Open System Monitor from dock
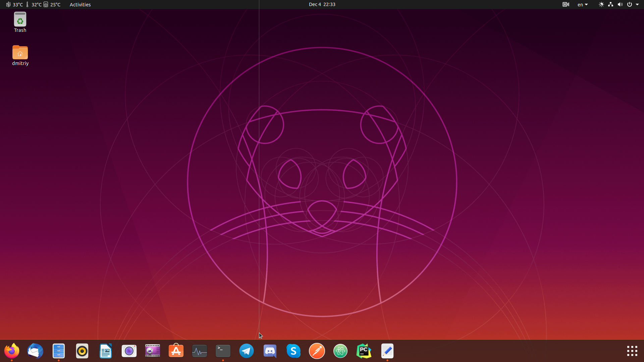 click(200, 351)
